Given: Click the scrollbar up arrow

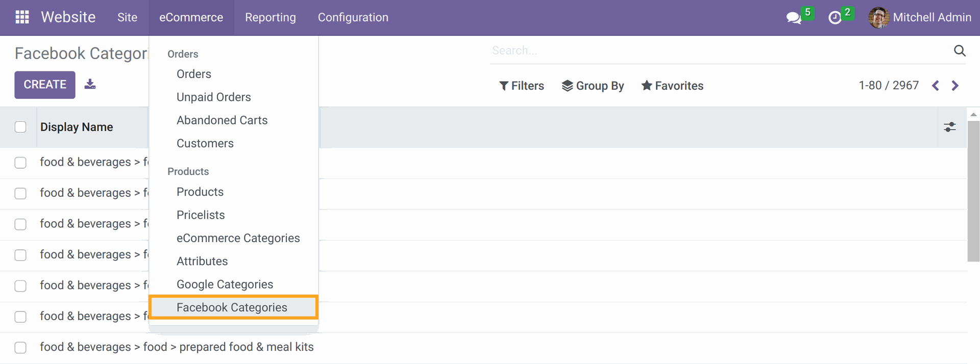Looking at the screenshot, I should [973, 115].
